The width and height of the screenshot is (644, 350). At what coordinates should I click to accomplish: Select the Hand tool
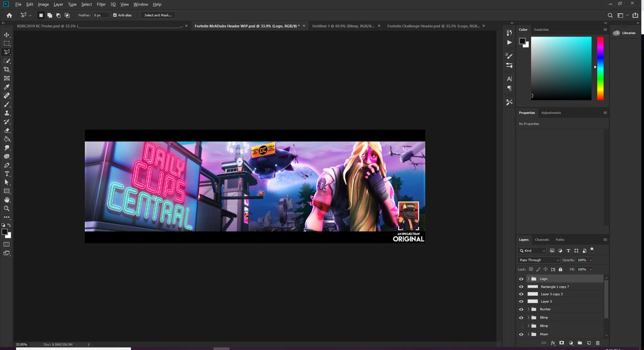point(7,200)
